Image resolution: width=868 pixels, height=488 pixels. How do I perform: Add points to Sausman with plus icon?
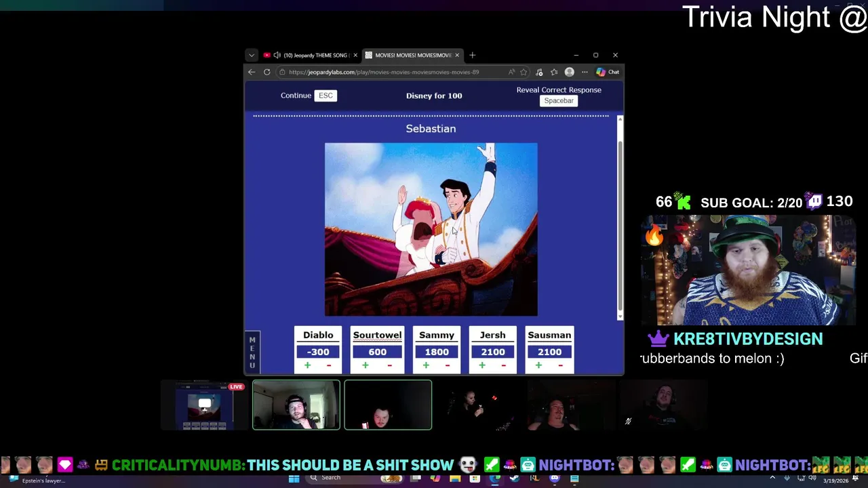click(538, 365)
